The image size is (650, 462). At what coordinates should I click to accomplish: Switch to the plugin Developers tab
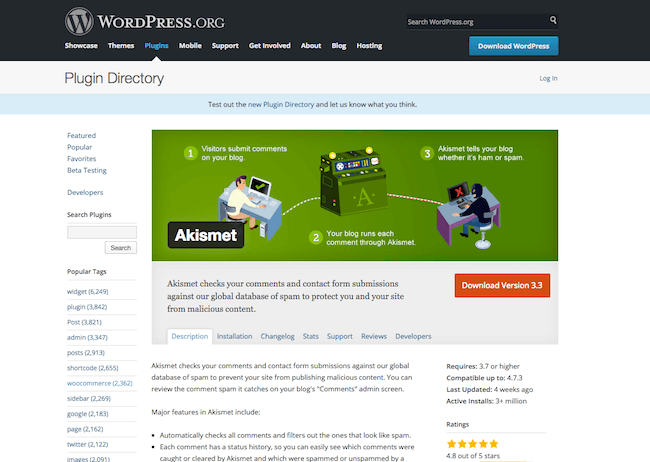click(413, 336)
